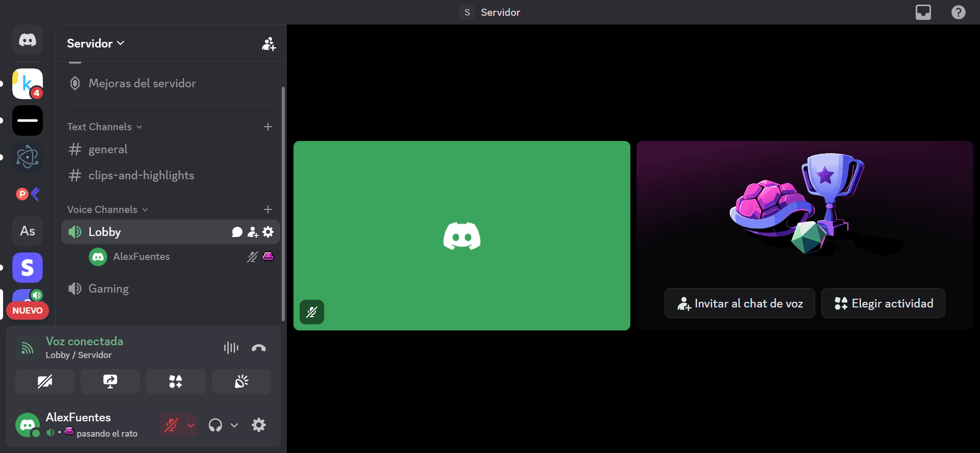This screenshot has width=980, height=453.
Task: Click the activity icon next to AlexFuentes
Action: pos(268,256)
